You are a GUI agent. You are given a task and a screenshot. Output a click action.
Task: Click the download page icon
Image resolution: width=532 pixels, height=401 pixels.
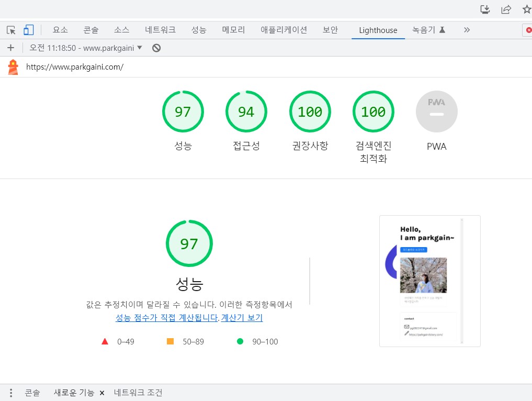484,9
